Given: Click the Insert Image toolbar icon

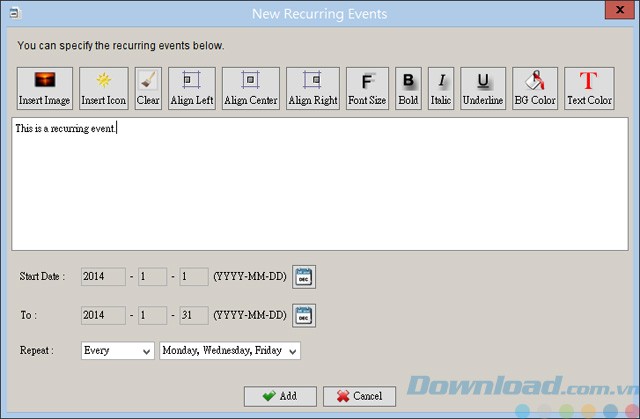Looking at the screenshot, I should 45,88.
